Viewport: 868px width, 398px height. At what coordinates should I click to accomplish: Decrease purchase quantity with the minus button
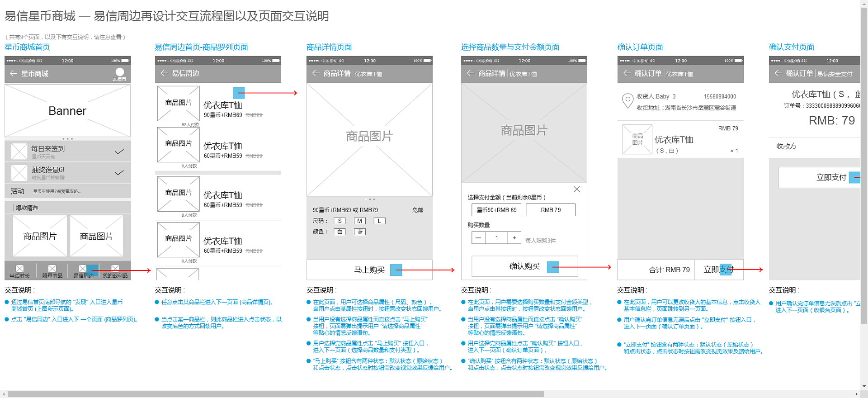coord(478,238)
